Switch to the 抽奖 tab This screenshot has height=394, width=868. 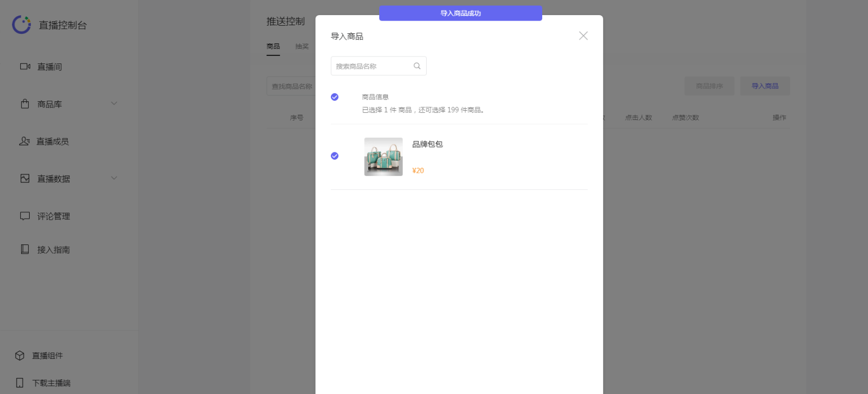[302, 46]
